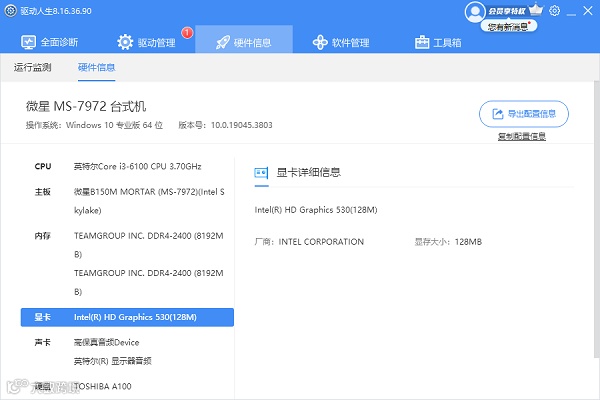This screenshot has width=600, height=400.
Task: Click the 会员享特权 crown icon
Action: [535, 10]
